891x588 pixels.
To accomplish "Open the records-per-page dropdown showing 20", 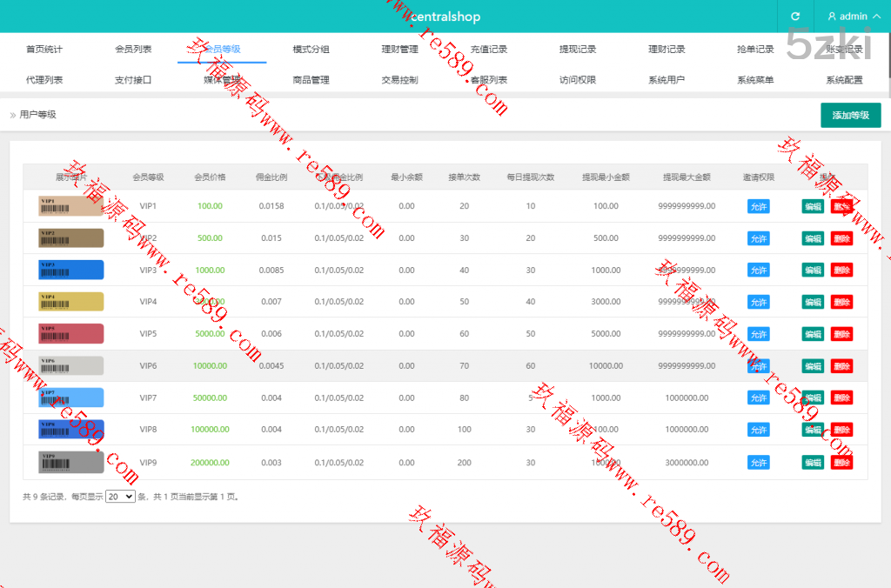I will tap(120, 497).
